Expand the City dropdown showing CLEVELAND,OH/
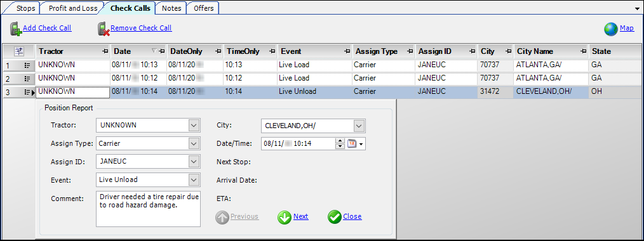Viewport: 644px width, 241px height. pos(359,126)
